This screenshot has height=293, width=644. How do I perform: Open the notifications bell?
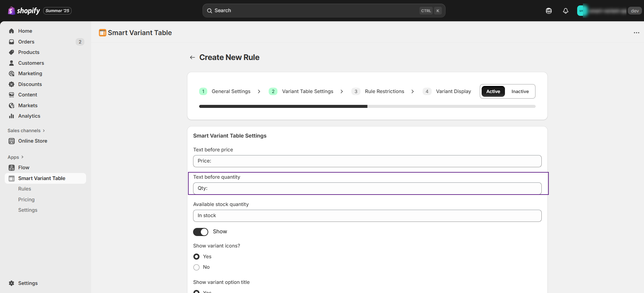(x=566, y=11)
